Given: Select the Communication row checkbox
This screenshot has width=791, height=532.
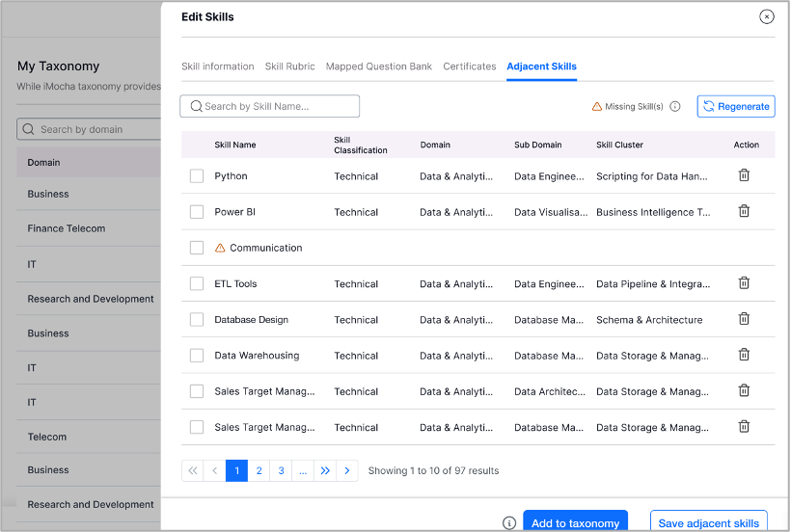Looking at the screenshot, I should [x=197, y=248].
